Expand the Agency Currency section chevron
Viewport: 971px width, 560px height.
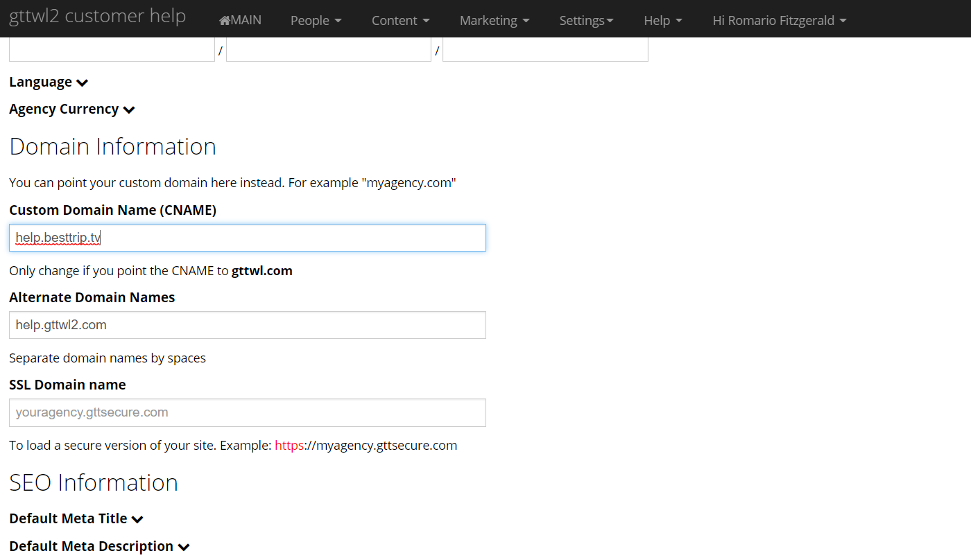[x=128, y=110]
